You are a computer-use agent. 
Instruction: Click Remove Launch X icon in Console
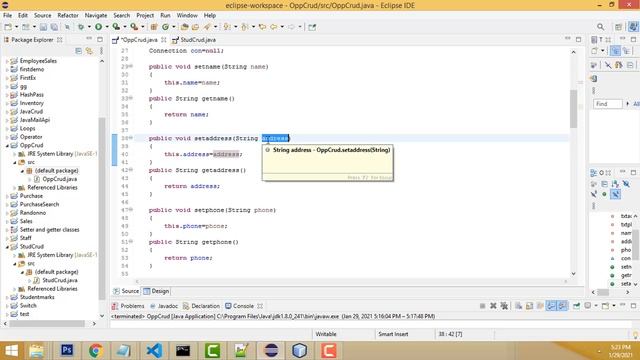pos(493,306)
